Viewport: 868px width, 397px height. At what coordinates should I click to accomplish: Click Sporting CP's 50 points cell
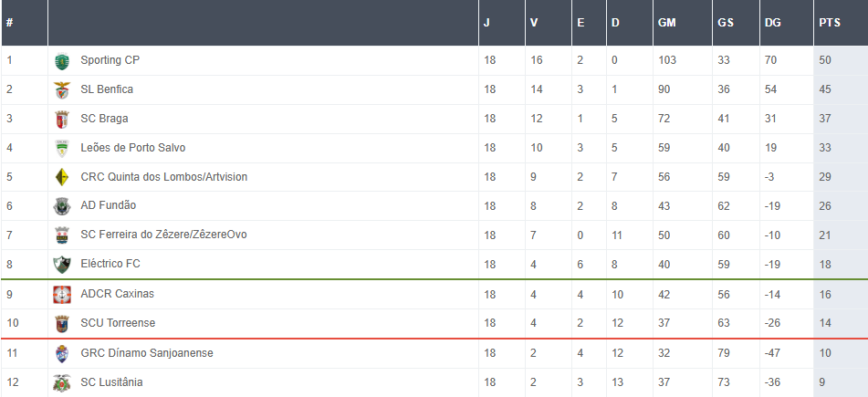coord(825,60)
